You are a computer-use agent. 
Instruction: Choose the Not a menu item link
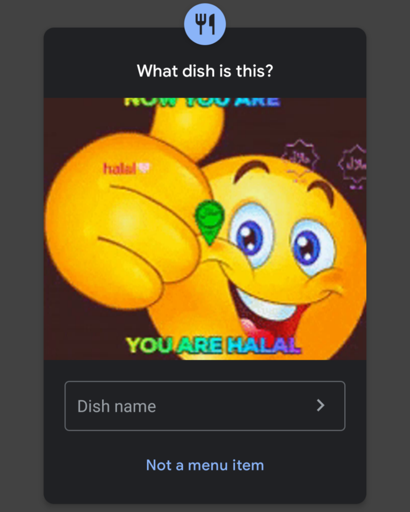click(x=205, y=465)
